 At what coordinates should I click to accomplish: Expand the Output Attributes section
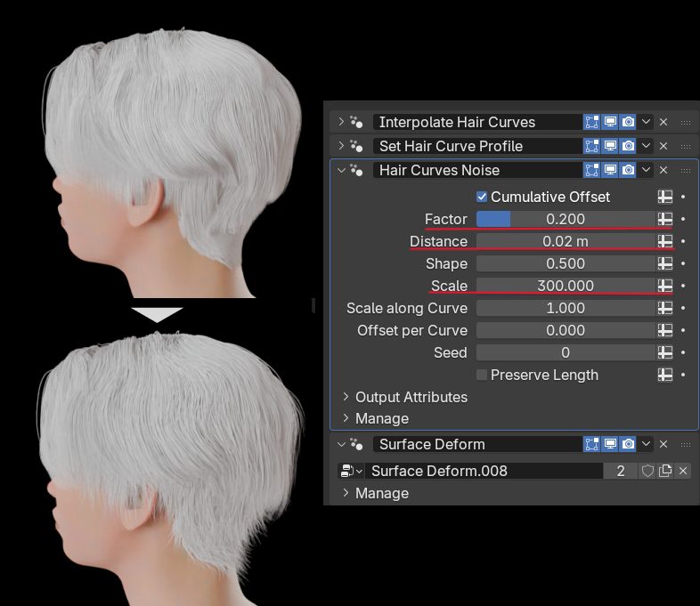pyautogui.click(x=346, y=397)
